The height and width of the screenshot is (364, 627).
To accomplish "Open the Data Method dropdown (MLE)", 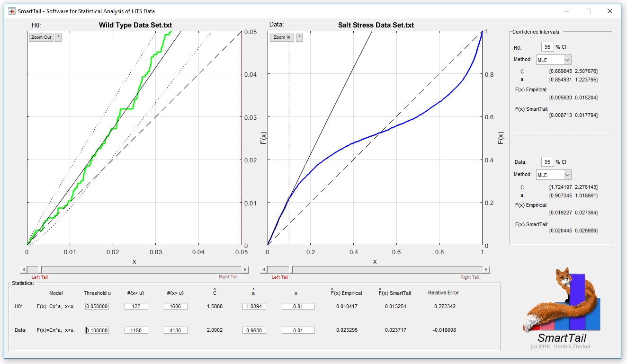I will (x=554, y=175).
